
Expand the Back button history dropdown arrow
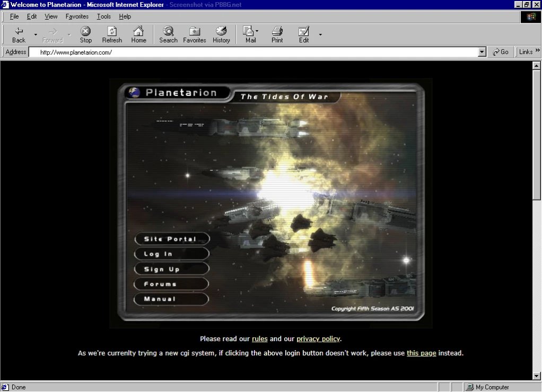pyautogui.click(x=35, y=34)
